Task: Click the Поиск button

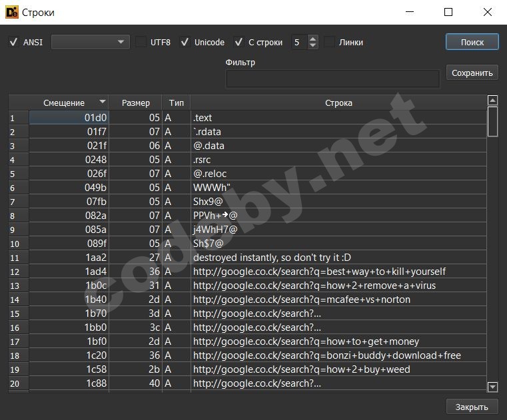Action: coord(472,42)
